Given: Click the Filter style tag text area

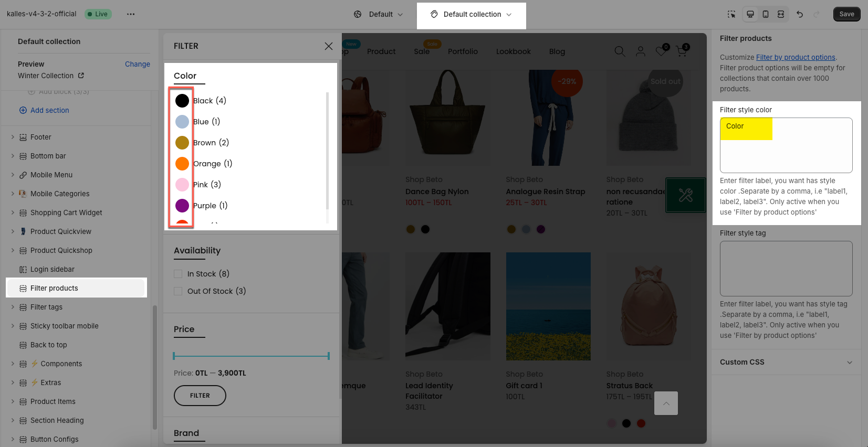Looking at the screenshot, I should click(786, 269).
